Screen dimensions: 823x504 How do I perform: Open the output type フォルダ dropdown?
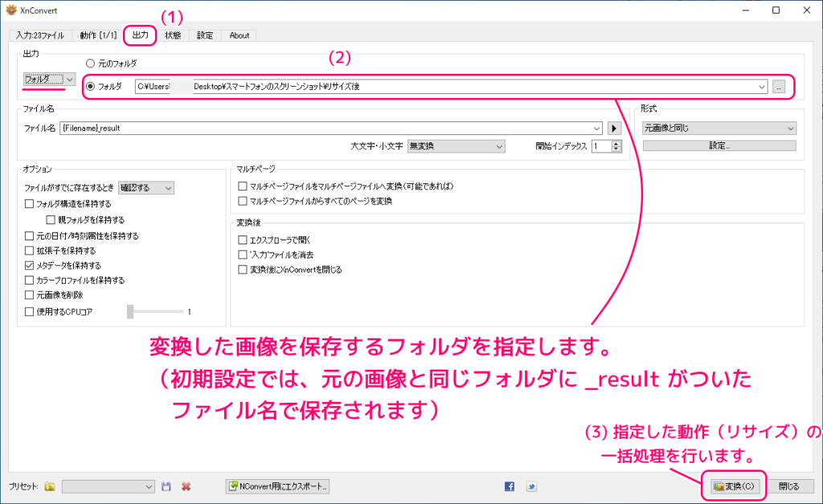click(x=49, y=80)
